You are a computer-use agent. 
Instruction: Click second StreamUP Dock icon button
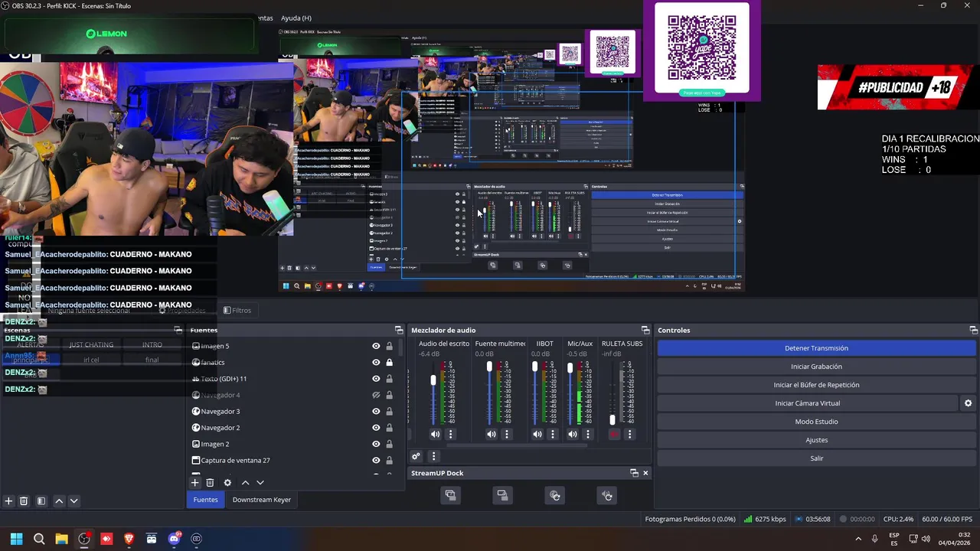pyautogui.click(x=502, y=496)
